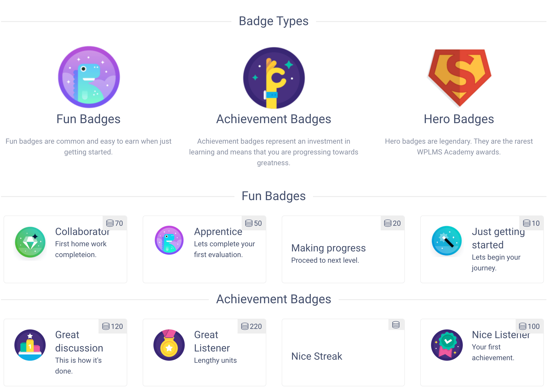Click the 220 points label on Great Listener
548x392 pixels.
(252, 326)
